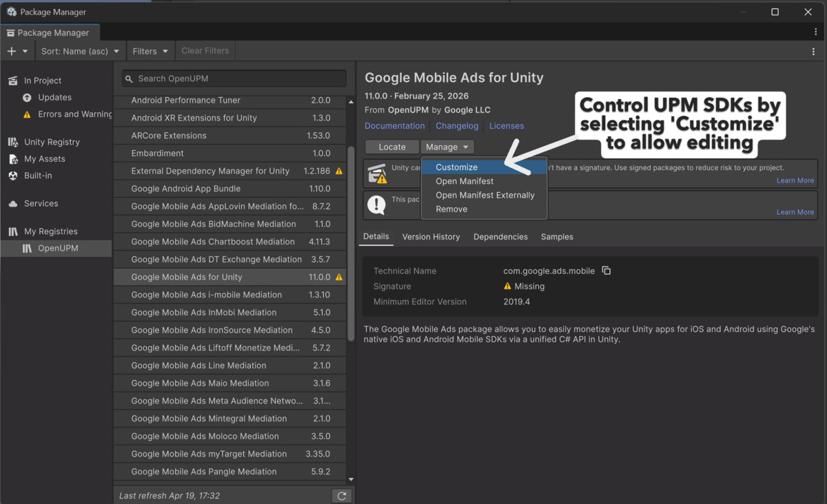Switch to the Samples tab

click(x=557, y=237)
